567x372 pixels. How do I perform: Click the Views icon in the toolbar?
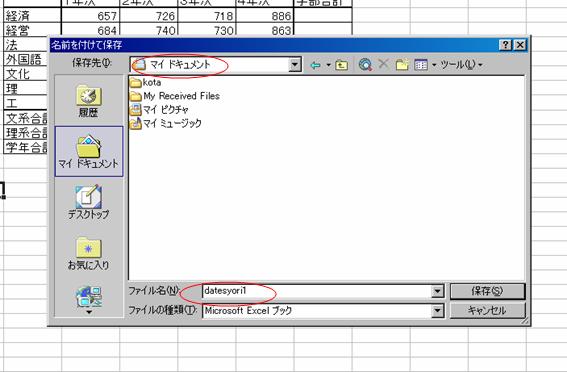421,65
